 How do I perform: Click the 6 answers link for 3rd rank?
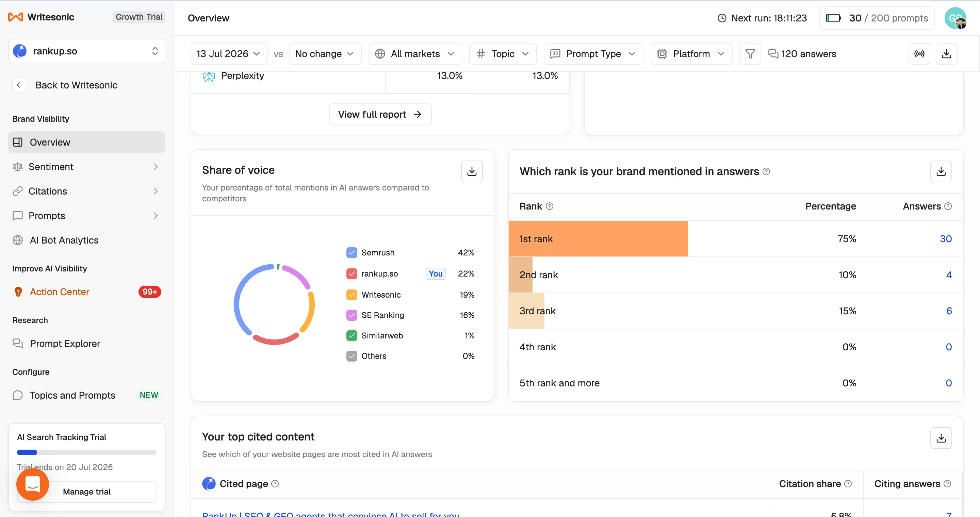[x=949, y=311]
